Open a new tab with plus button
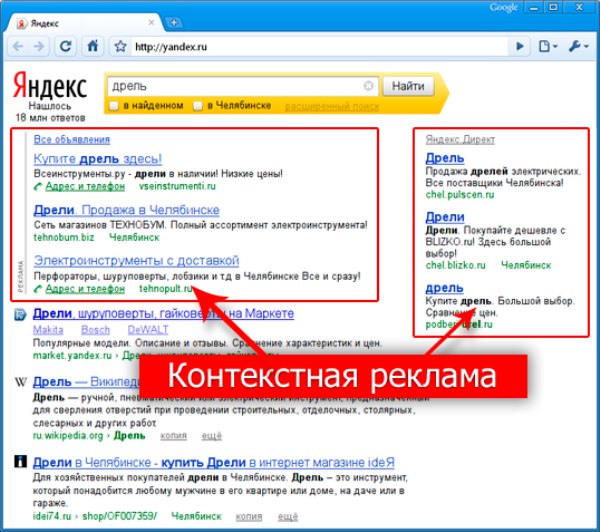This screenshot has width=600, height=532. click(174, 23)
